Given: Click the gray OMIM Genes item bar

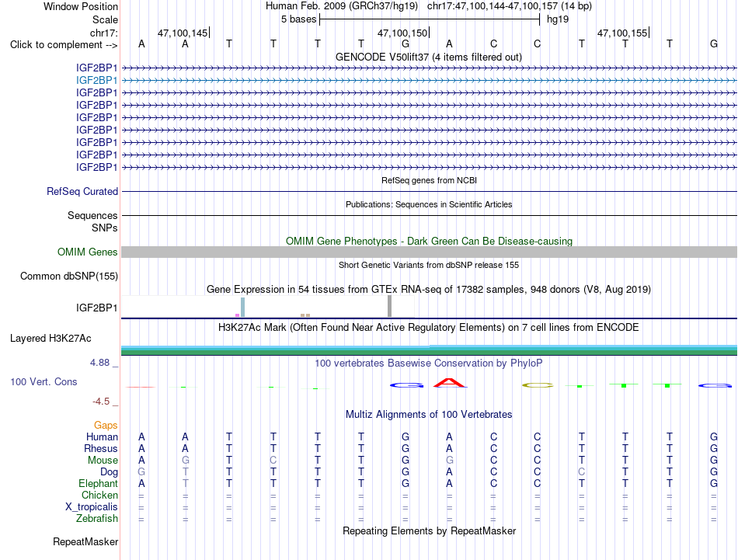Looking at the screenshot, I should tap(429, 252).
